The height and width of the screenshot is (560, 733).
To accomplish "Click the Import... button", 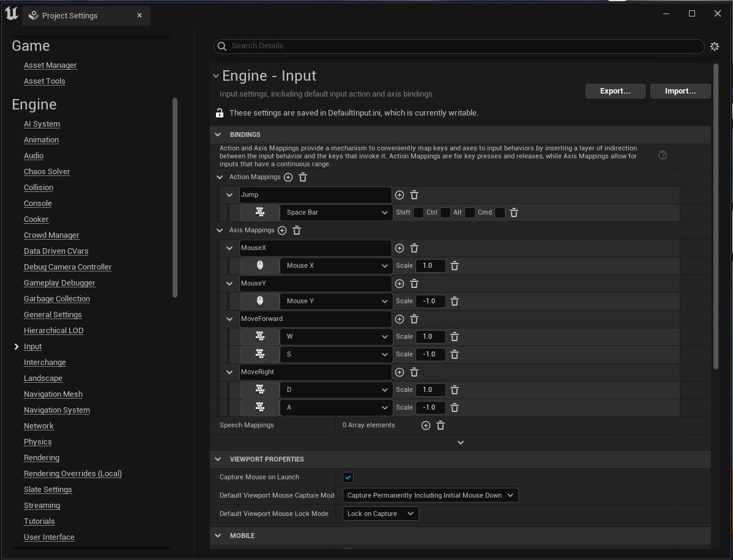I will 680,91.
